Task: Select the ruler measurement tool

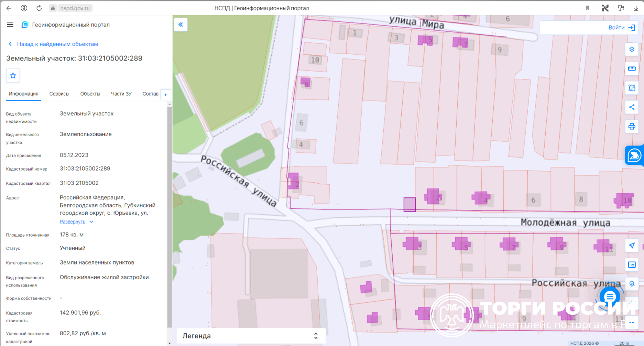Action: tap(632, 69)
